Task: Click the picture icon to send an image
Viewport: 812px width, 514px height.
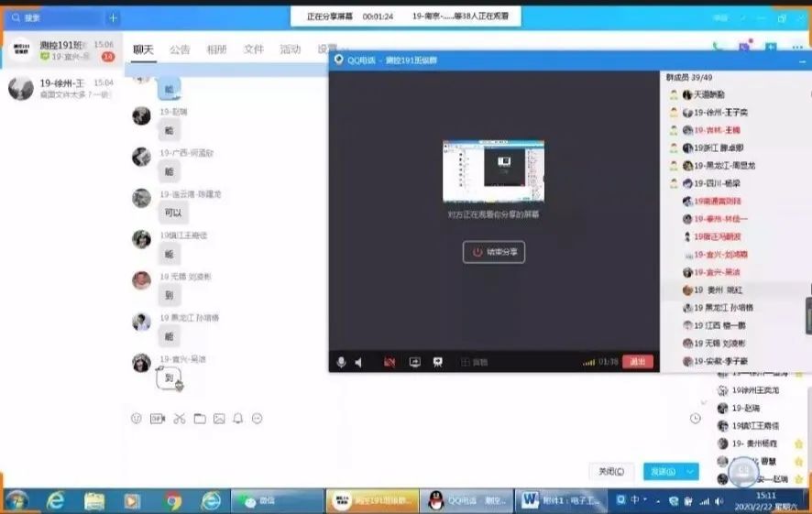Action: pos(219,419)
